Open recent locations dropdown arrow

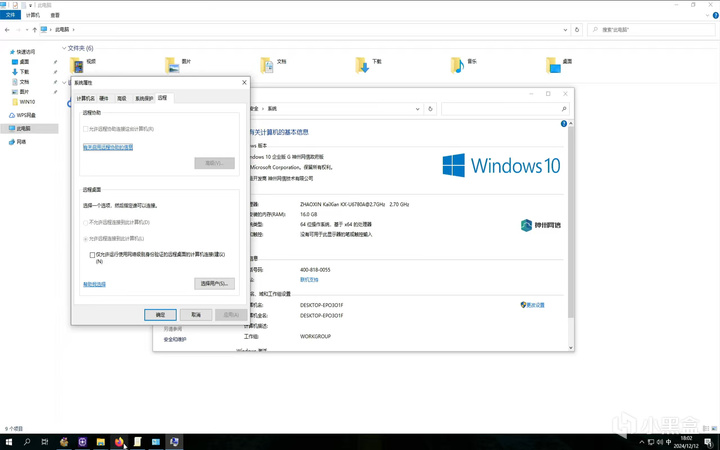[x=27, y=30]
